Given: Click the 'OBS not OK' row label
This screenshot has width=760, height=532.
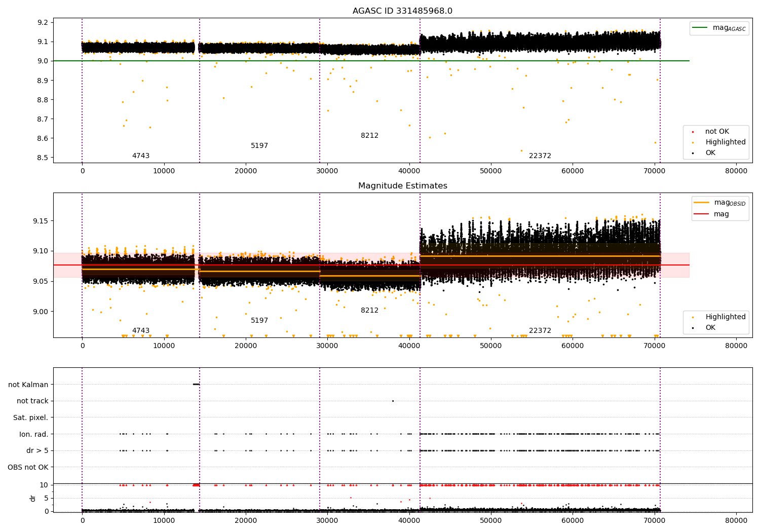Looking at the screenshot, I should click(x=28, y=467).
